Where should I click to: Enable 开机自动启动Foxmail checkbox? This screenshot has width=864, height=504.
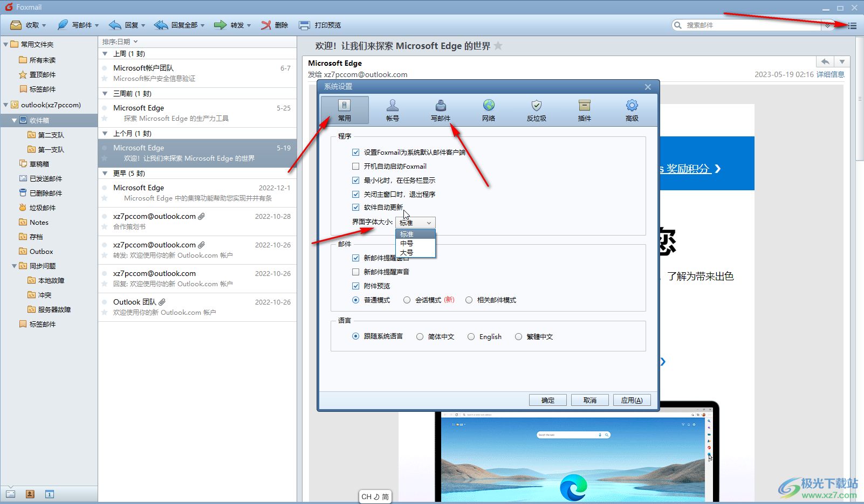pyautogui.click(x=355, y=167)
